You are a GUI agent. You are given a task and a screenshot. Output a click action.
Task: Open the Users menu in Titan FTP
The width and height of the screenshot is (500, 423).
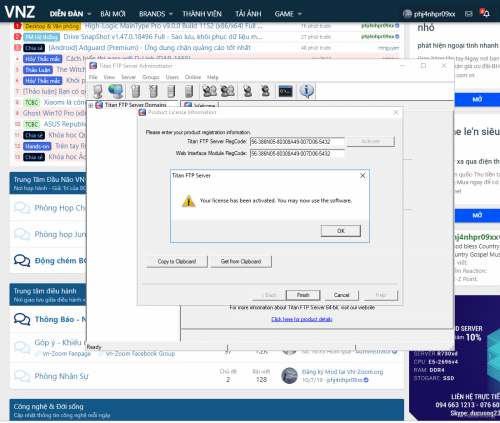[x=172, y=77]
